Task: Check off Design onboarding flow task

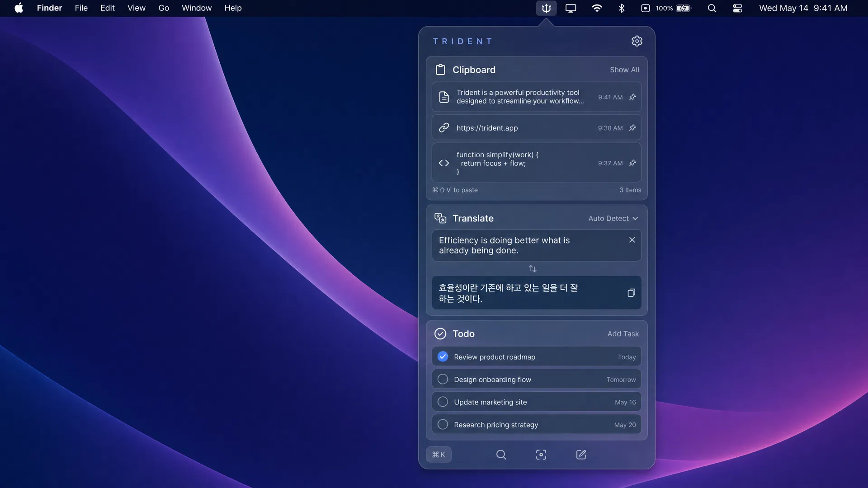Action: pos(443,379)
